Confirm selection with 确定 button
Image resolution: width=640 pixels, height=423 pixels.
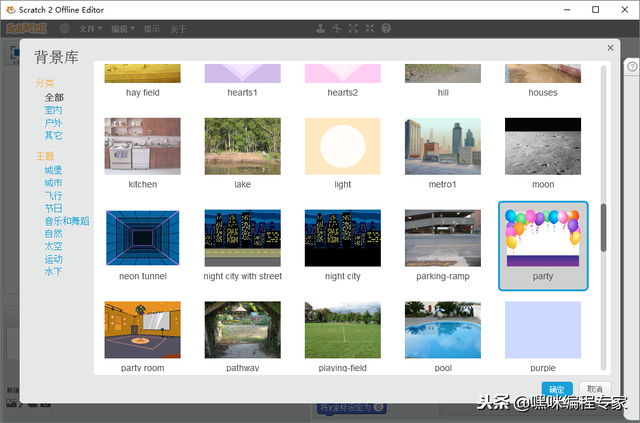(557, 389)
